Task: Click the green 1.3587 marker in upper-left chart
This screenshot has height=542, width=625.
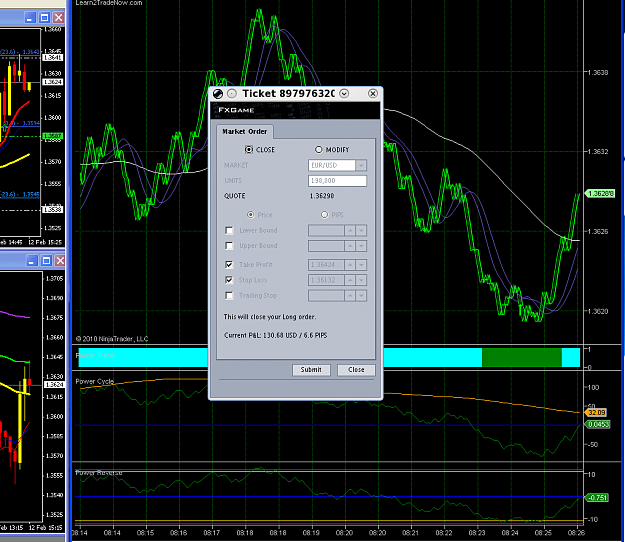Action: point(53,136)
